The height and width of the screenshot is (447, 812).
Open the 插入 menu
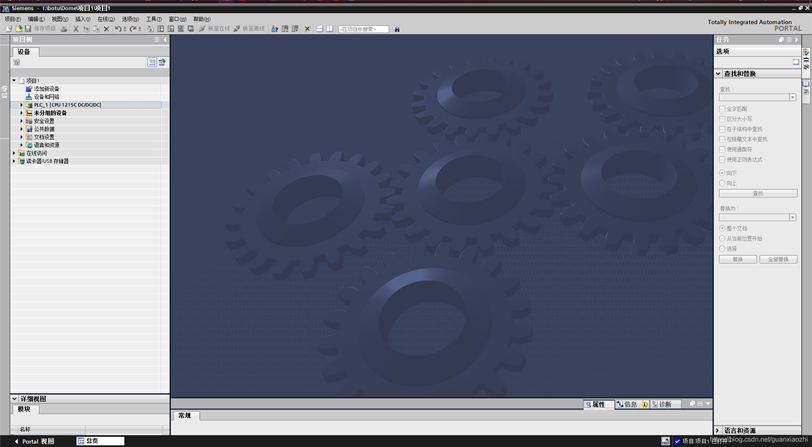[83, 19]
